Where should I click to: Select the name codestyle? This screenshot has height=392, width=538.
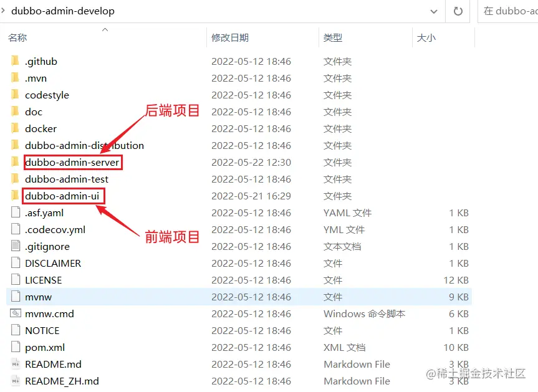(x=47, y=95)
